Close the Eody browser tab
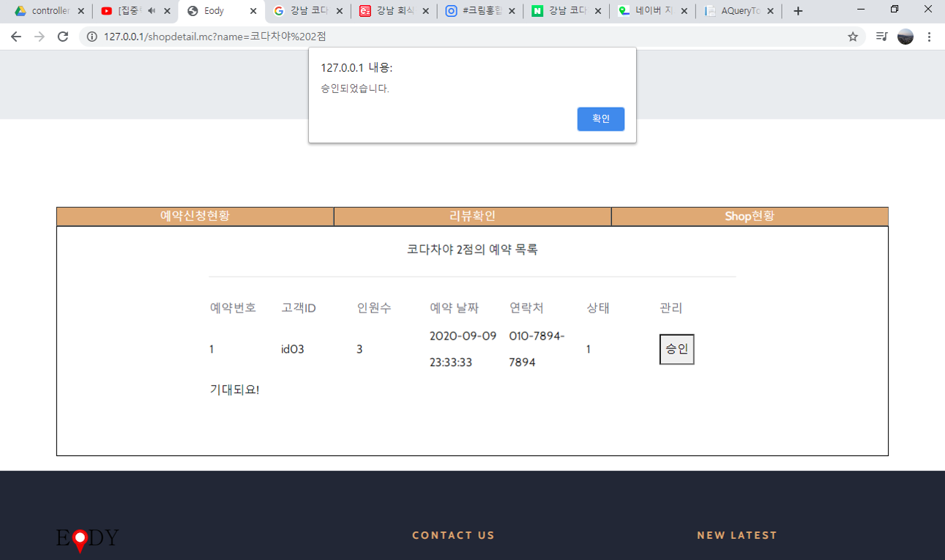Viewport: 945px width, 560px height. tap(253, 11)
